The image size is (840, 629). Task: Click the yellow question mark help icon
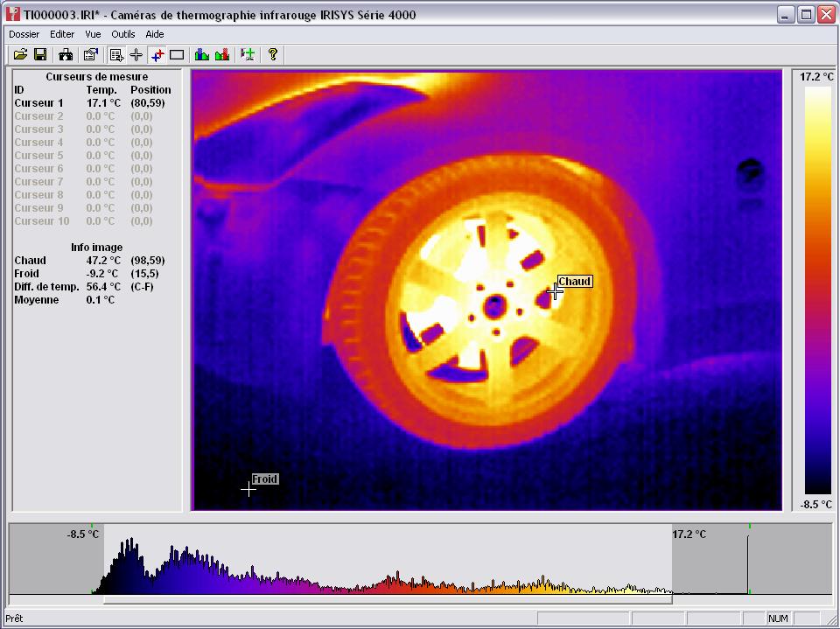click(x=273, y=54)
